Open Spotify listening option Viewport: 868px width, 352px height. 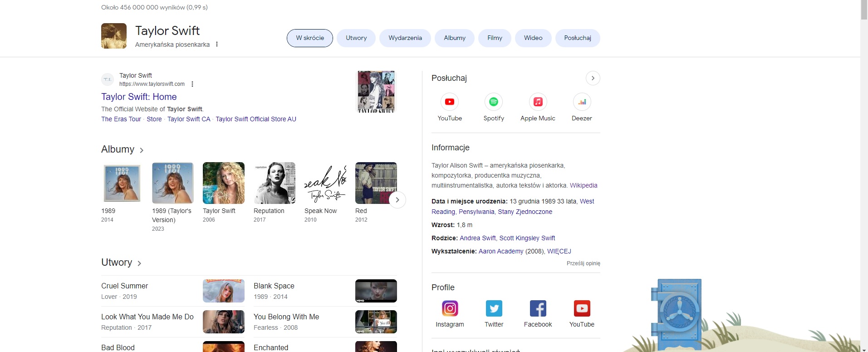coord(494,108)
